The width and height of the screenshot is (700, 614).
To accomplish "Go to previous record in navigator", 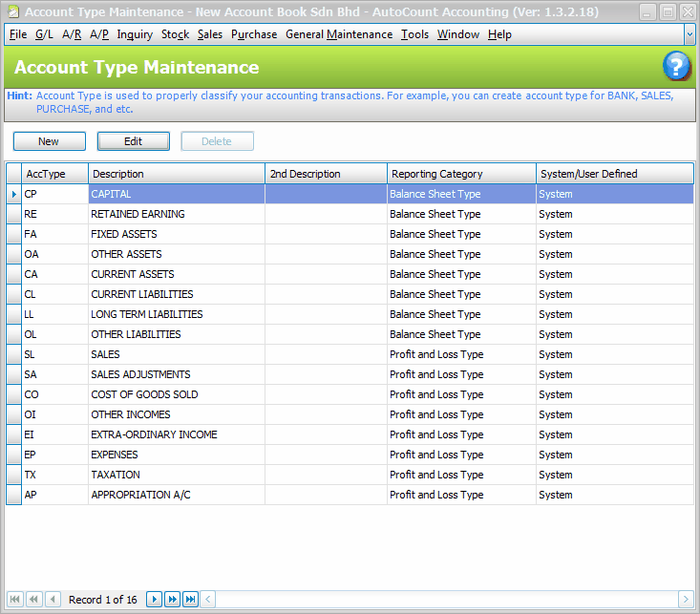I will (53, 599).
